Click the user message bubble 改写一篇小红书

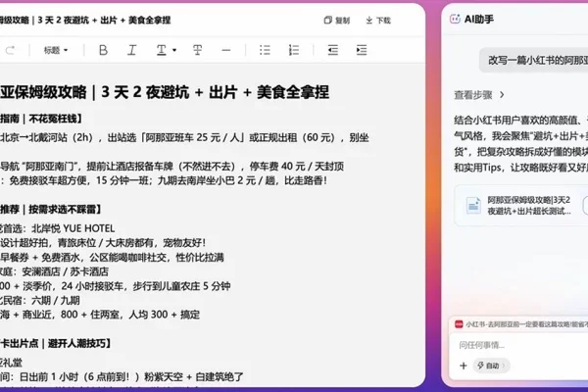[x=534, y=60]
